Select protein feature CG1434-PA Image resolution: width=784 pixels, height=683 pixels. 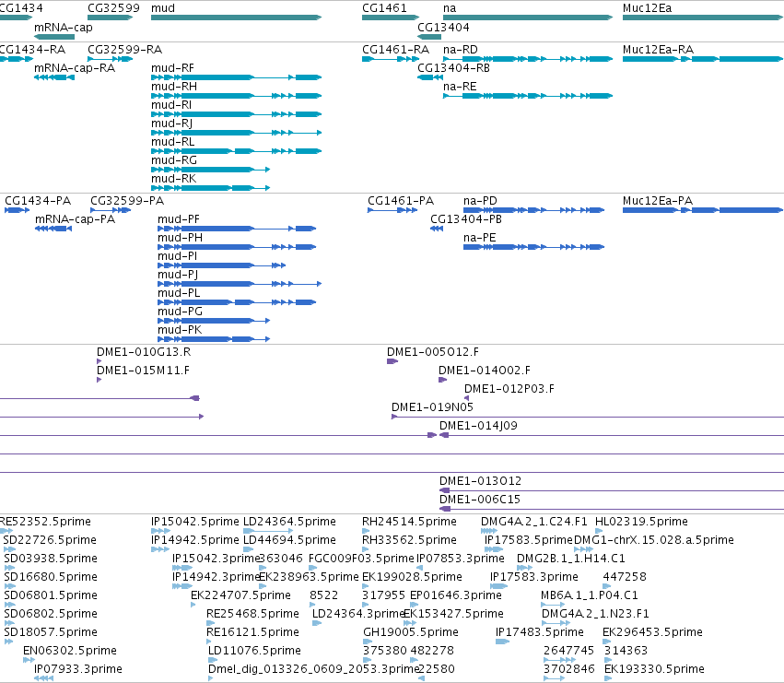click(x=17, y=210)
